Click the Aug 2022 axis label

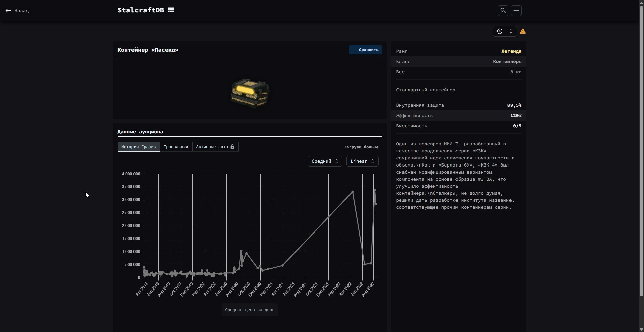tap(368, 289)
